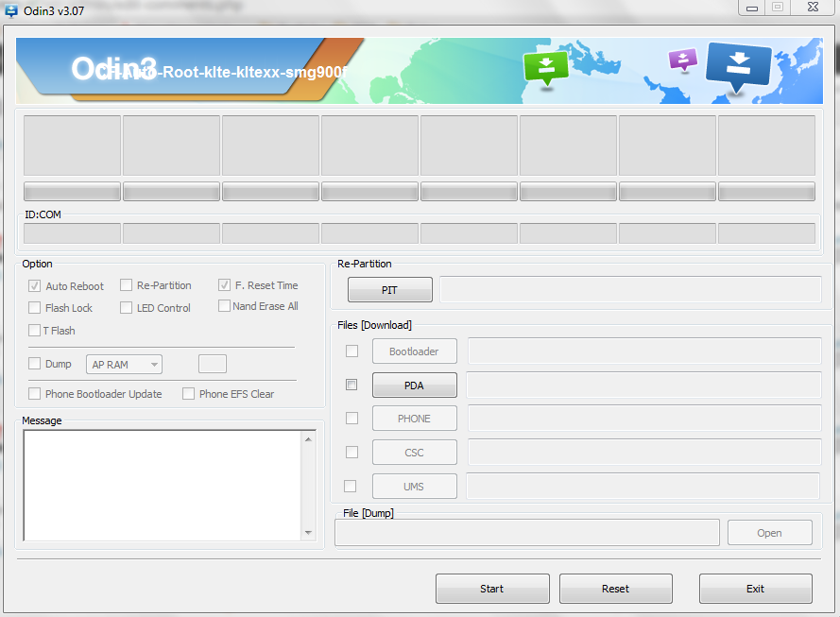This screenshot has height=617, width=840.
Task: Click the PDA file button
Action: point(415,386)
